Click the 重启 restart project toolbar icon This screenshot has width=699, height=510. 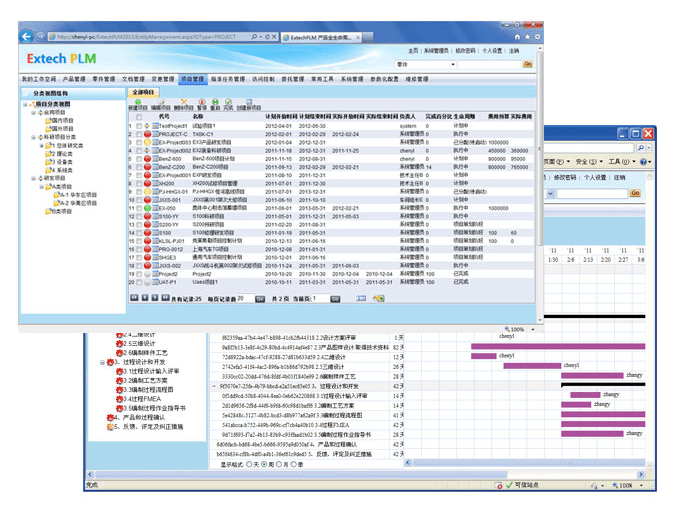(215, 102)
